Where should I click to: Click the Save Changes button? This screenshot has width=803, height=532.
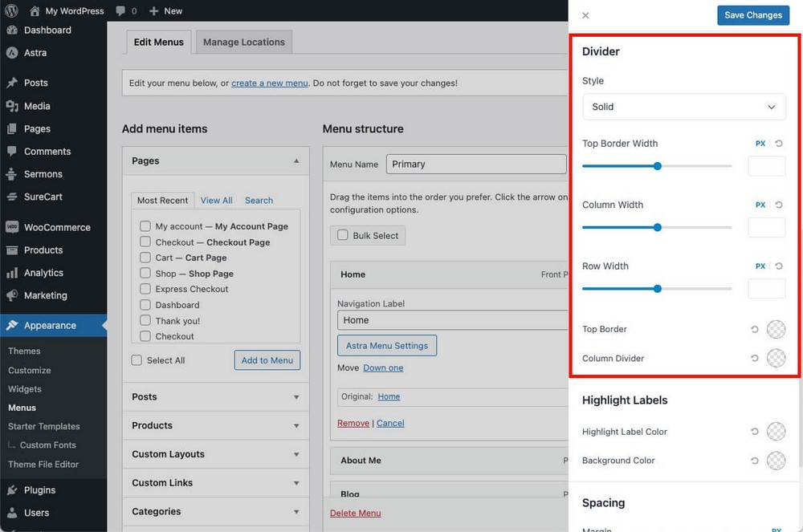tap(753, 15)
